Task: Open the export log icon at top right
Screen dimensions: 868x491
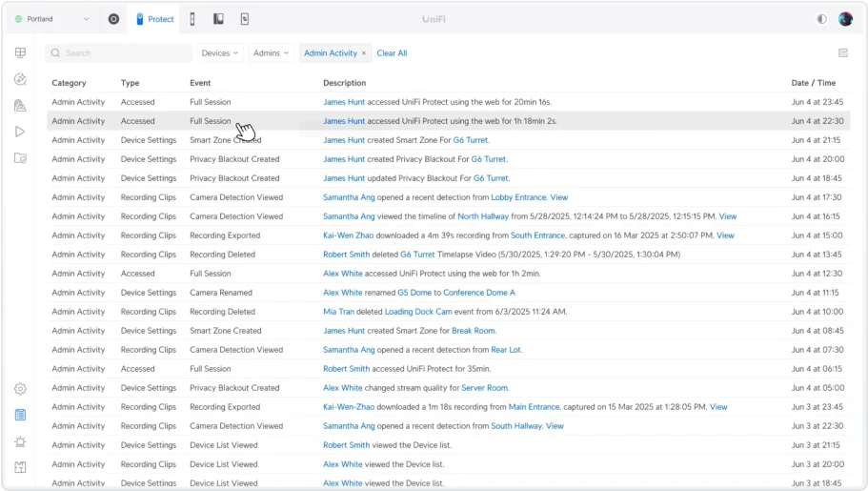Action: pos(843,53)
